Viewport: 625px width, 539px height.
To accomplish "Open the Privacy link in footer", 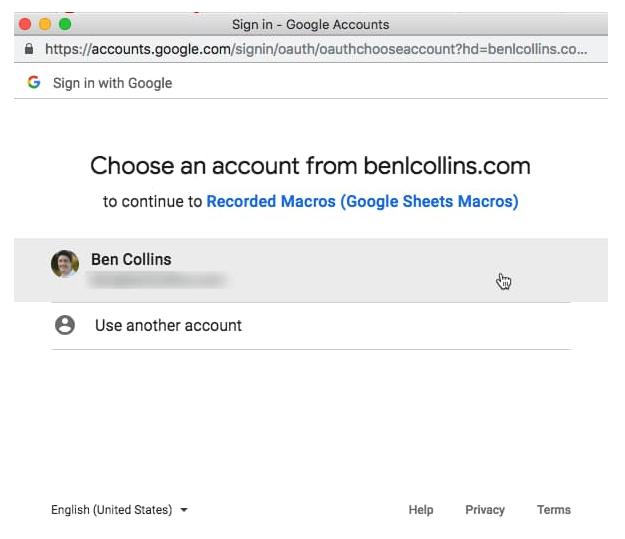I will [x=485, y=510].
